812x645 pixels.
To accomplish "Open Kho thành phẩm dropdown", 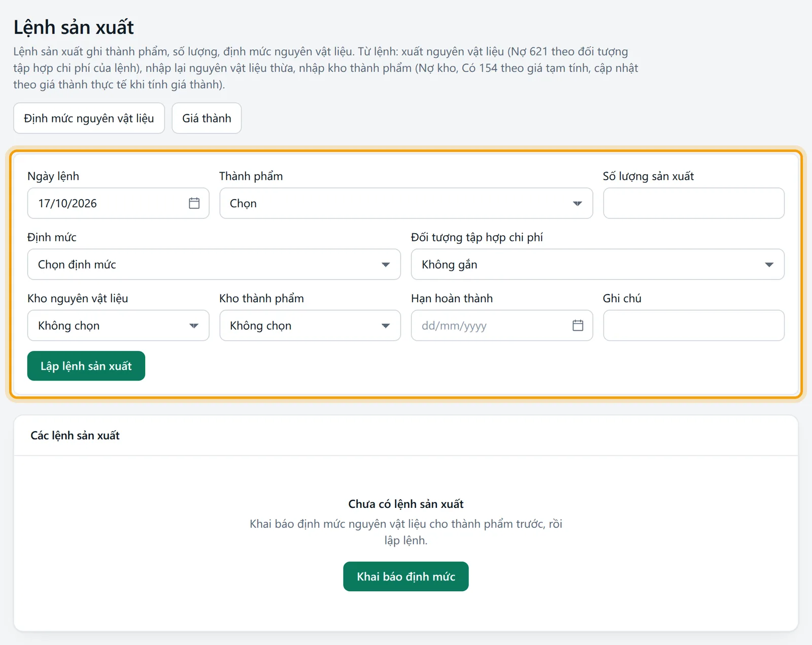I will click(x=310, y=325).
